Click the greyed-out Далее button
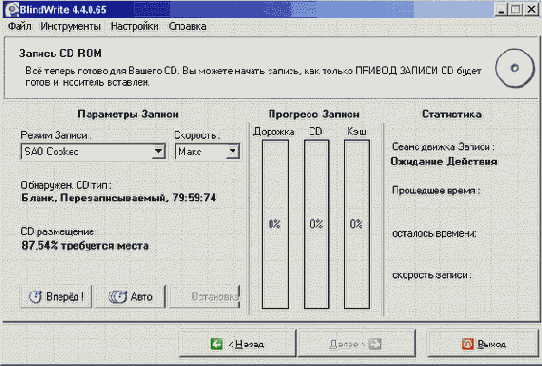This screenshot has height=366, width=542. point(356,344)
